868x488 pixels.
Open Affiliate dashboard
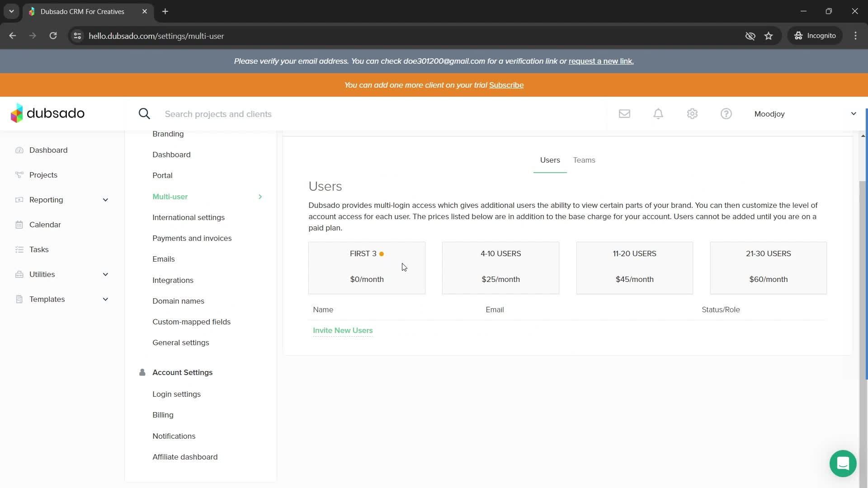pos(185,457)
